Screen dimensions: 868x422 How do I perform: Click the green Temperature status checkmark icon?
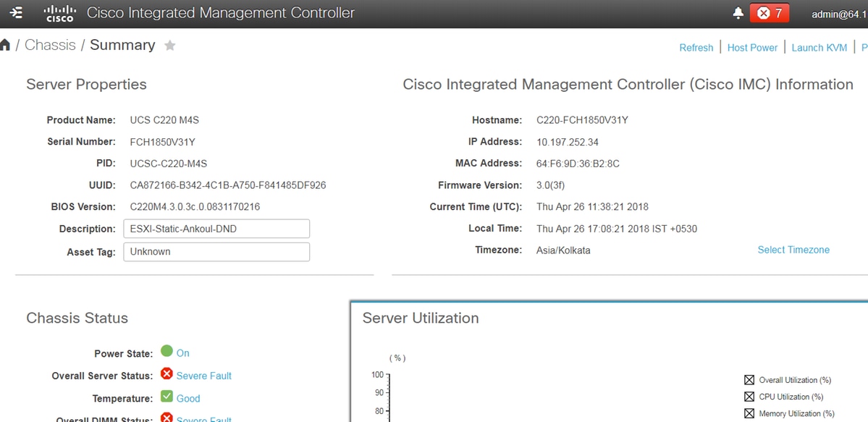[x=167, y=397]
